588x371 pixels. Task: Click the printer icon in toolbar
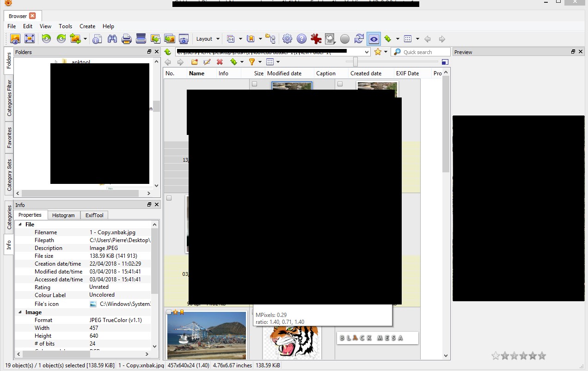pos(127,39)
